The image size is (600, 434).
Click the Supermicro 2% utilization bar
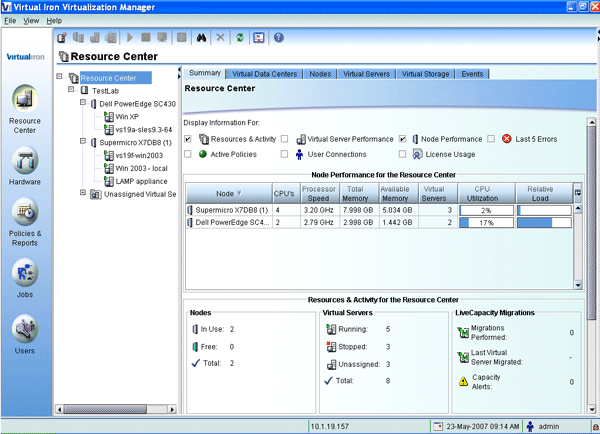[x=486, y=210]
